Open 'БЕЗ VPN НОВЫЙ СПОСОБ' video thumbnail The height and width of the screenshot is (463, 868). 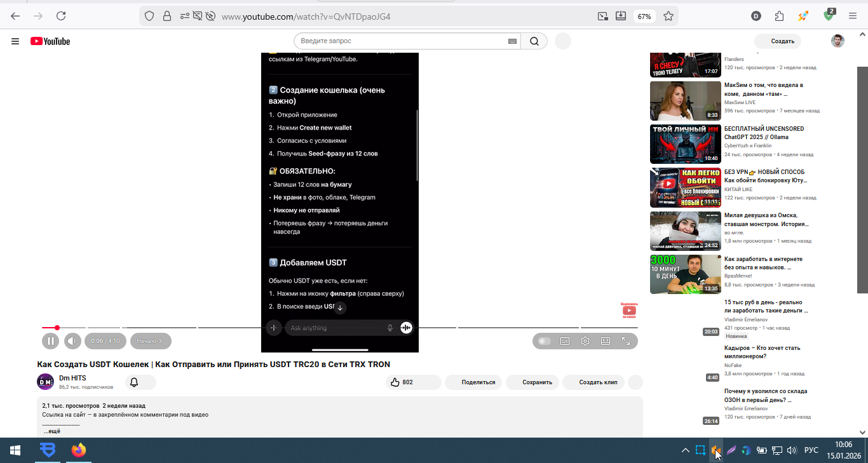click(x=685, y=187)
